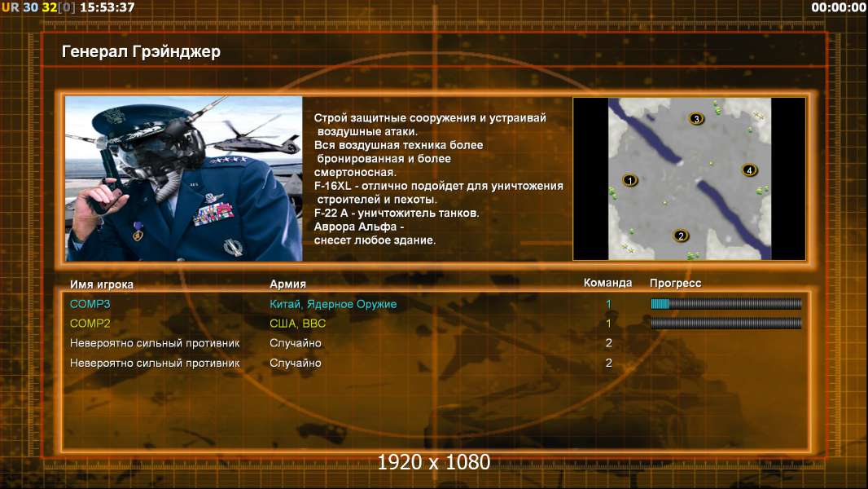Image resolution: width=868 pixels, height=489 pixels.
Task: Click the COMP2 loading progress bar
Action: [726, 323]
